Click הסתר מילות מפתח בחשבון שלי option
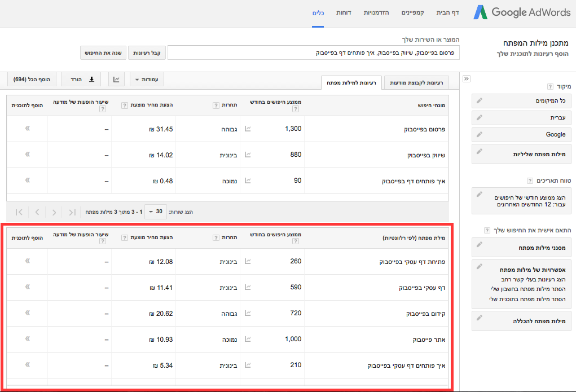Image resolution: width=576 pixels, height=392 pixels. tap(528, 289)
